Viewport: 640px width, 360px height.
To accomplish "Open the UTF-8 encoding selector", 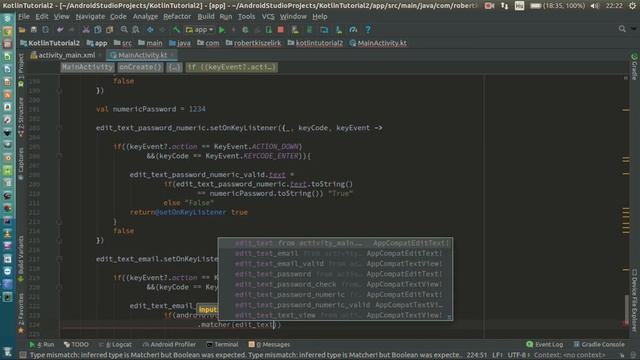I will [518, 355].
